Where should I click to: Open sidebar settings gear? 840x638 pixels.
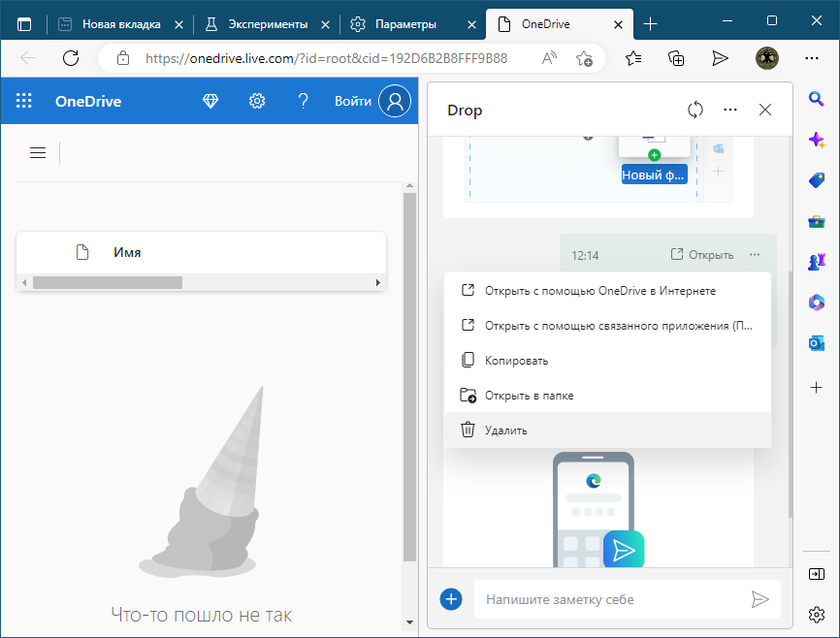(x=816, y=615)
